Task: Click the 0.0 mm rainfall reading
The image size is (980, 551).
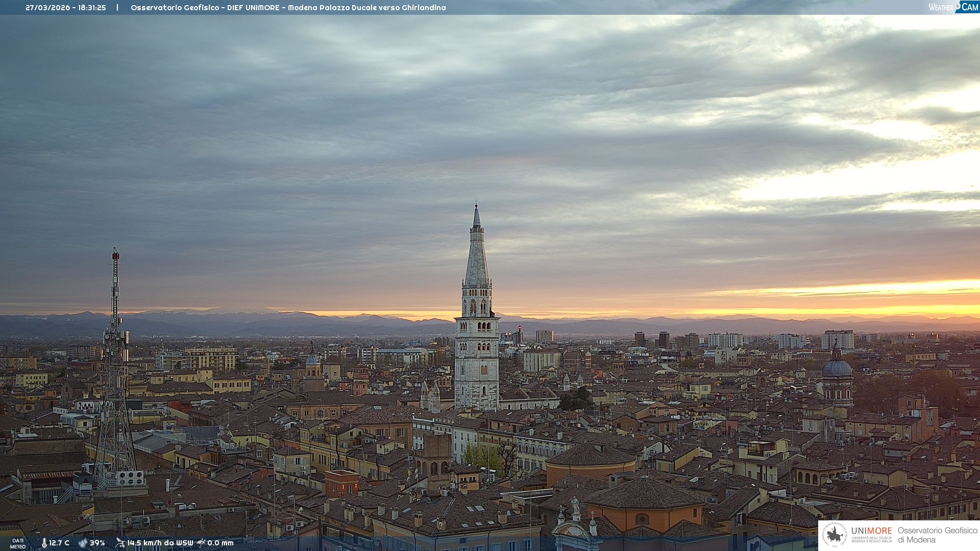Action: coord(220,543)
